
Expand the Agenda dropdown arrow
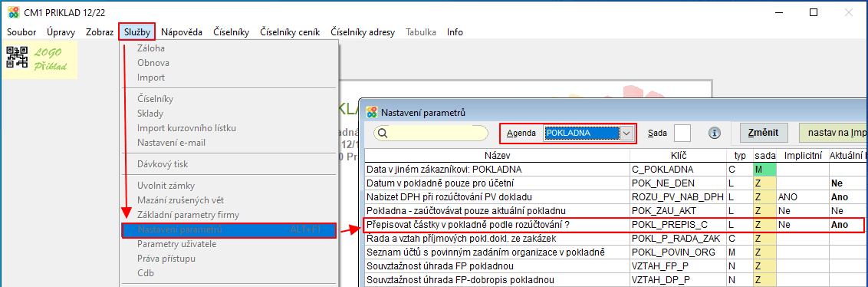click(x=626, y=134)
